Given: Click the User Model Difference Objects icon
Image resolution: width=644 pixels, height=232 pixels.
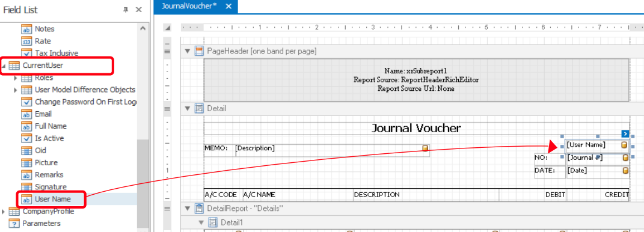Looking at the screenshot, I should pos(26,90).
